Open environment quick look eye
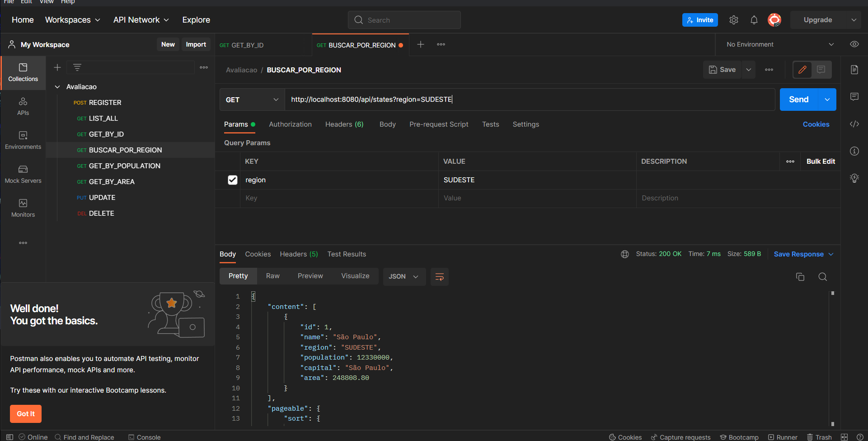This screenshot has width=868, height=441. pos(854,44)
